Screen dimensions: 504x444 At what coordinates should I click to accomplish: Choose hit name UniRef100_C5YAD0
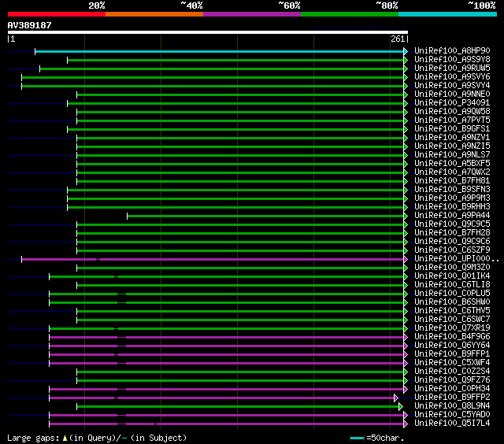[452, 415]
